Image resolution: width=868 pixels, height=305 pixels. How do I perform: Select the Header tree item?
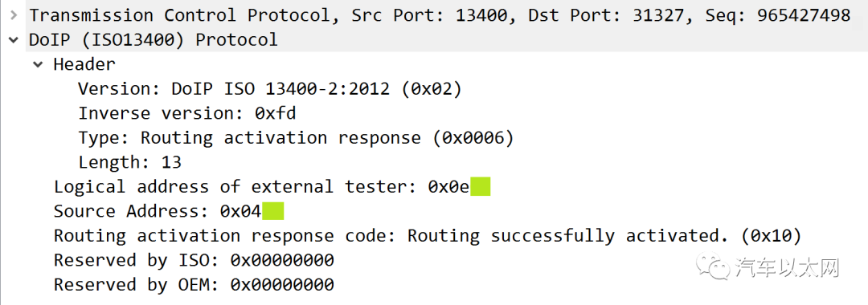point(84,64)
